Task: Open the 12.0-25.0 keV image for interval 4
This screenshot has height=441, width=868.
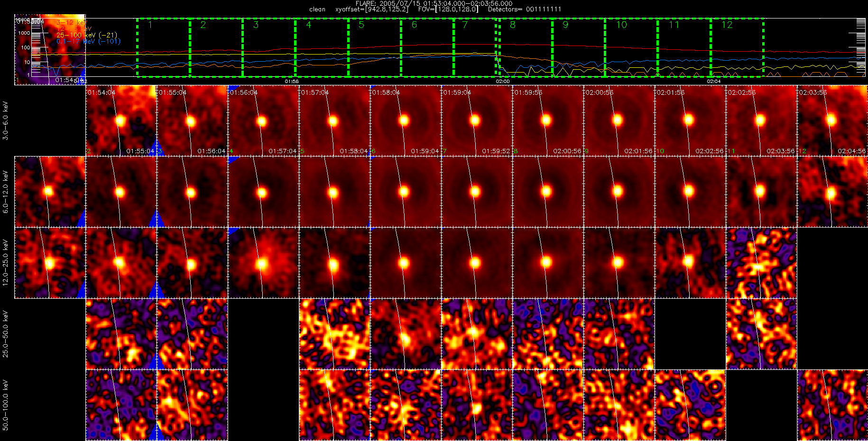Action: pyautogui.click(x=263, y=263)
